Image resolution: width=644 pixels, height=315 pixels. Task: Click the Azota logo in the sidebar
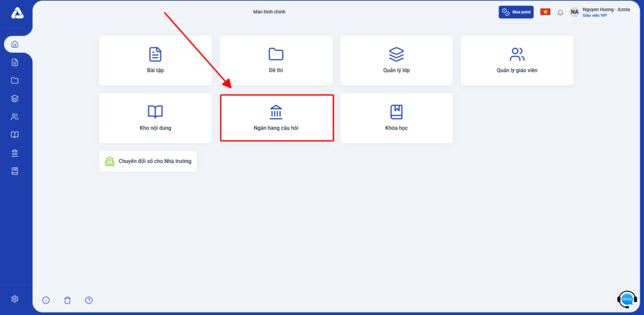[16, 14]
